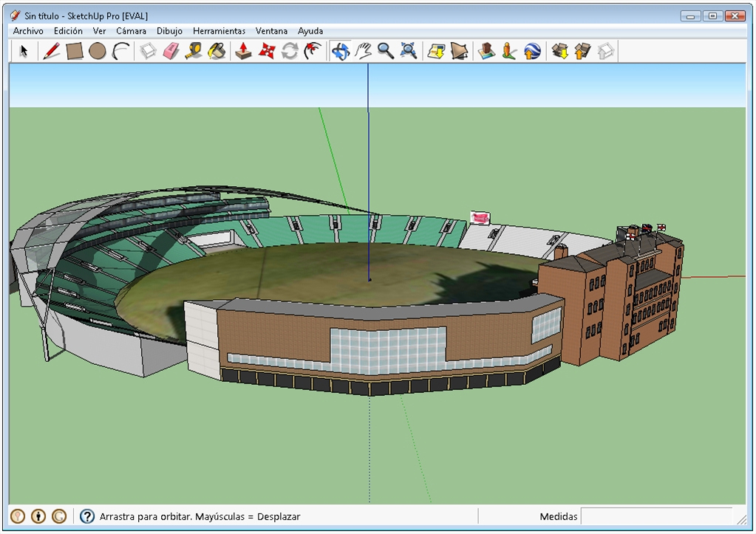The image size is (756, 534).
Task: Choose the Paint Bucket tool
Action: click(217, 51)
